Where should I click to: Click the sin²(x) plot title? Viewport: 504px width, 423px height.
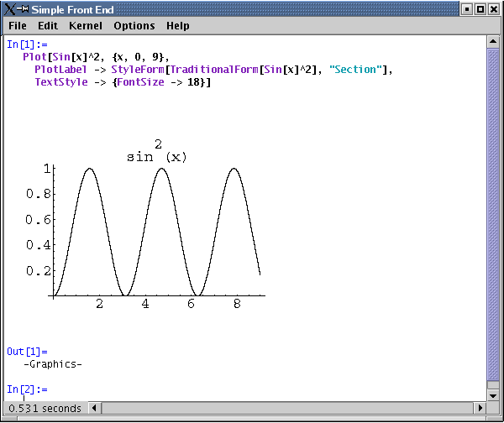(x=156, y=151)
